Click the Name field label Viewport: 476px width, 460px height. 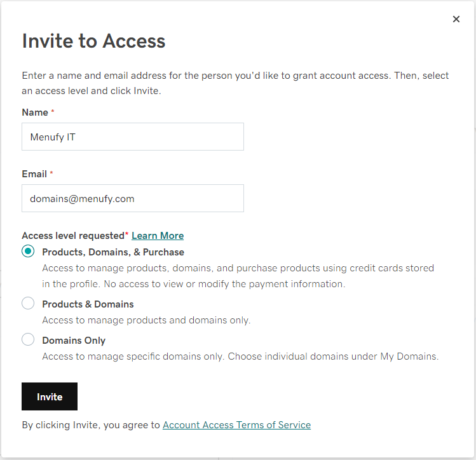pos(35,112)
